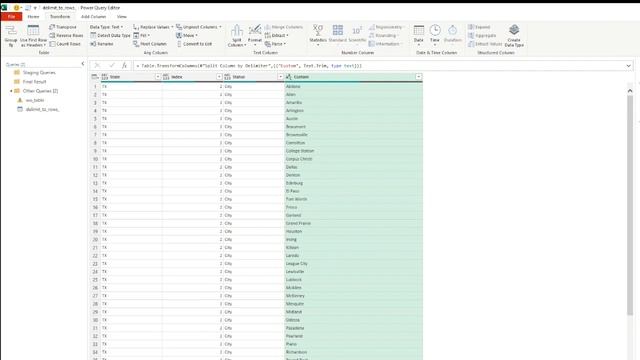Screen dimensions: 640x360
Task: Open the Extract dropdown
Action: [x=276, y=36]
